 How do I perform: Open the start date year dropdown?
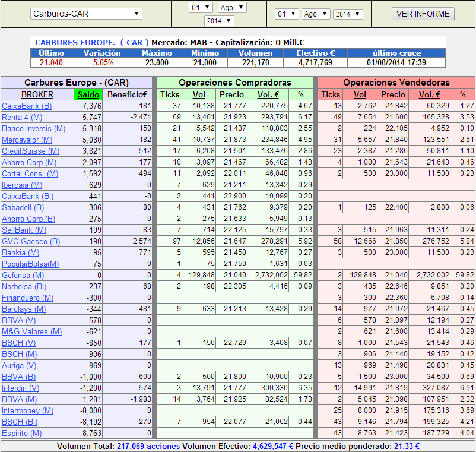coord(219,21)
